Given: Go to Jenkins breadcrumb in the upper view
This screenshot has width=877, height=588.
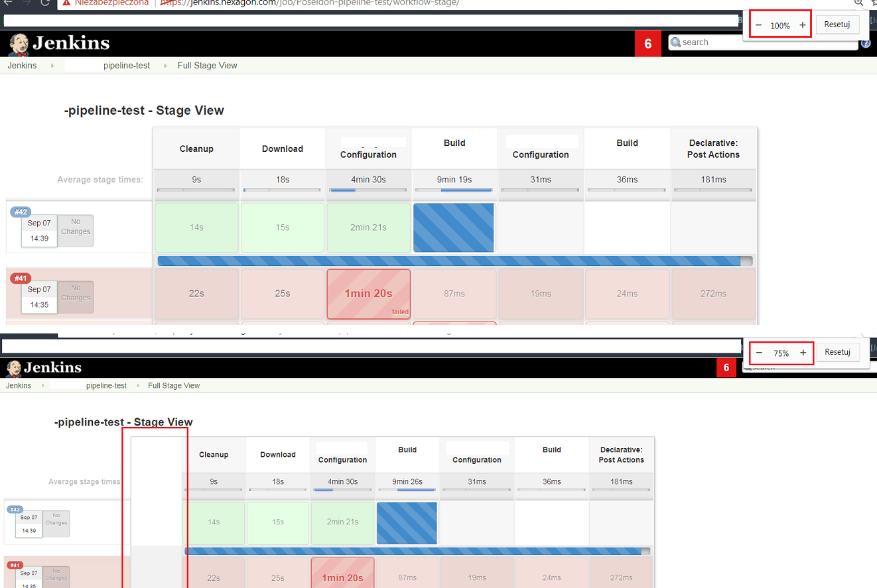Looking at the screenshot, I should 22,66.
